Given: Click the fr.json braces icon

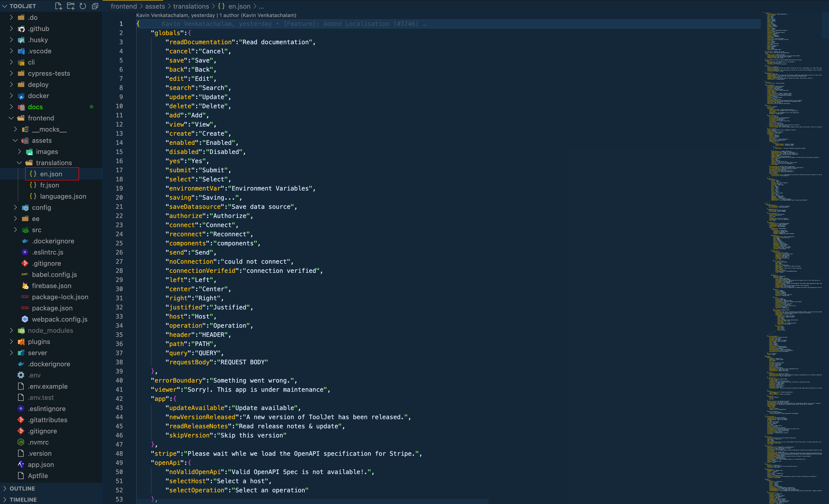Looking at the screenshot, I should point(33,185).
